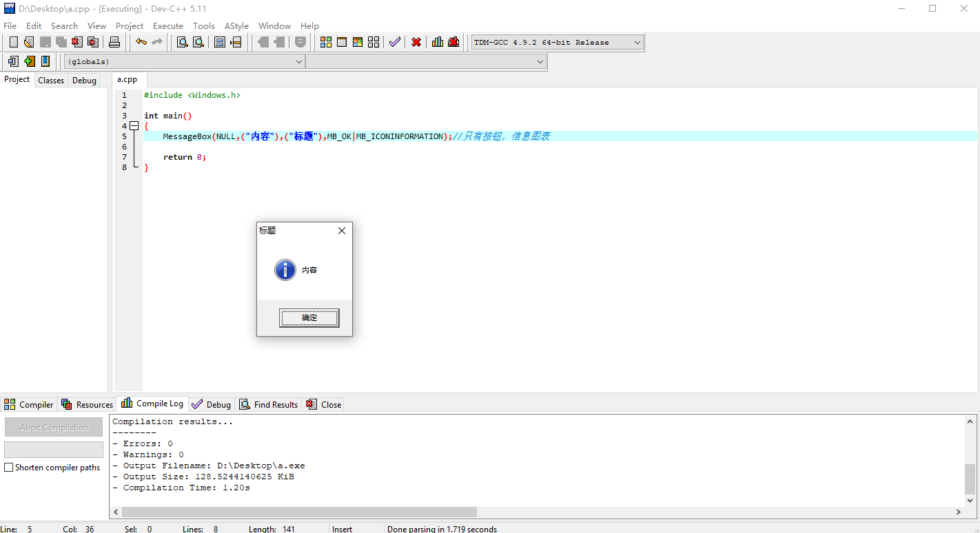The image size is (980, 533).
Task: Click the Open file toolbar icon
Action: (29, 42)
